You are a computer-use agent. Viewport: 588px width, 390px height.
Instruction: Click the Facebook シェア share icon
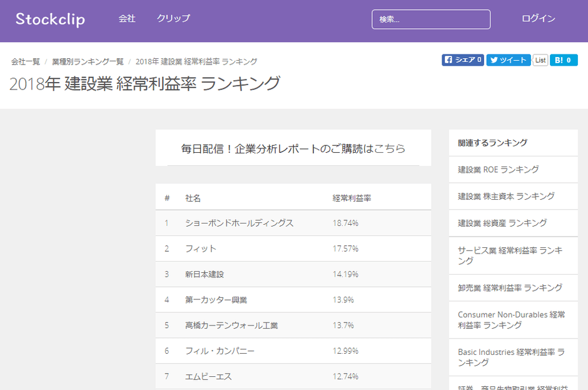449,59
